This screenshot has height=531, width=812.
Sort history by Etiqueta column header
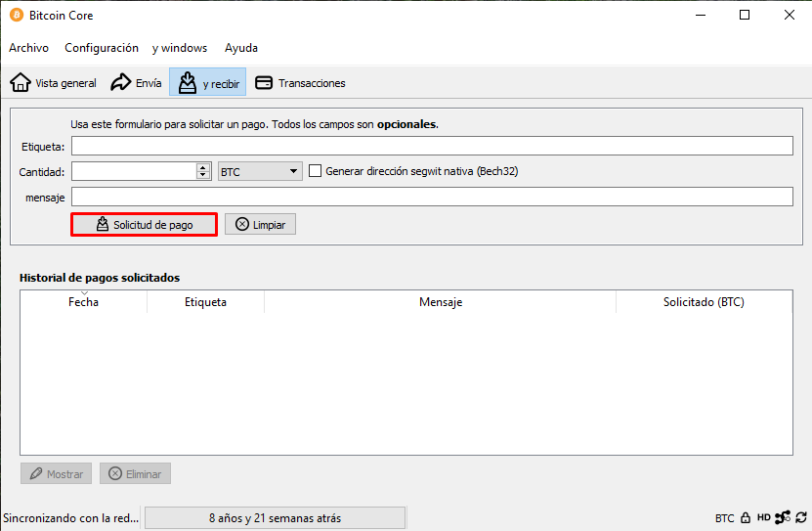205,301
